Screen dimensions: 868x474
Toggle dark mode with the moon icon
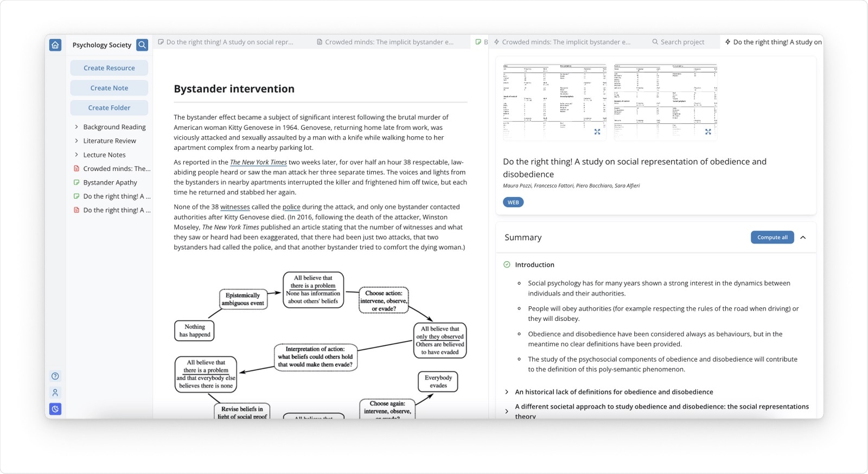[x=55, y=409]
